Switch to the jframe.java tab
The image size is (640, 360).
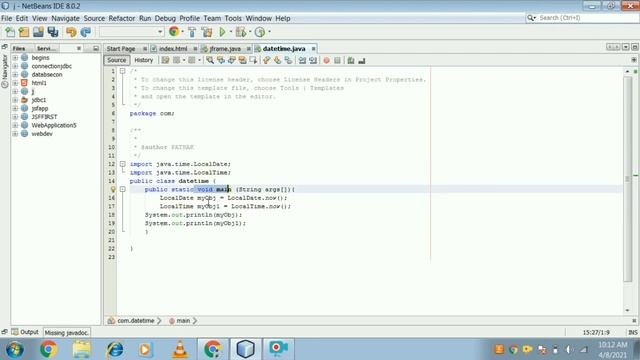[x=225, y=49]
